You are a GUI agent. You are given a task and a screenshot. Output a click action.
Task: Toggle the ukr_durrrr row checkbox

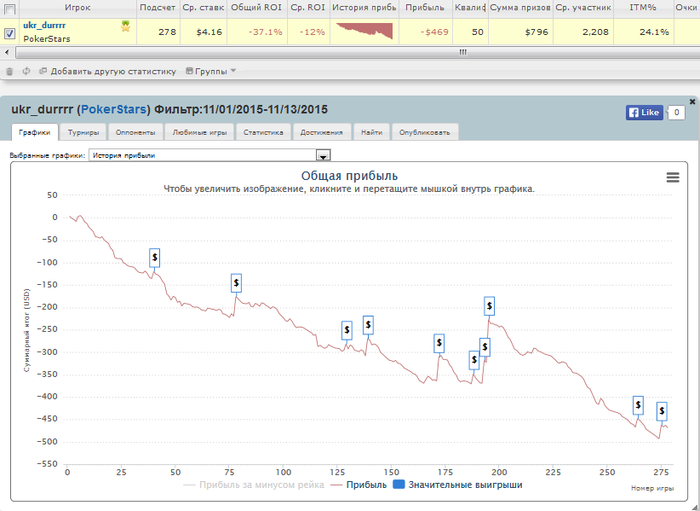pyautogui.click(x=9, y=33)
